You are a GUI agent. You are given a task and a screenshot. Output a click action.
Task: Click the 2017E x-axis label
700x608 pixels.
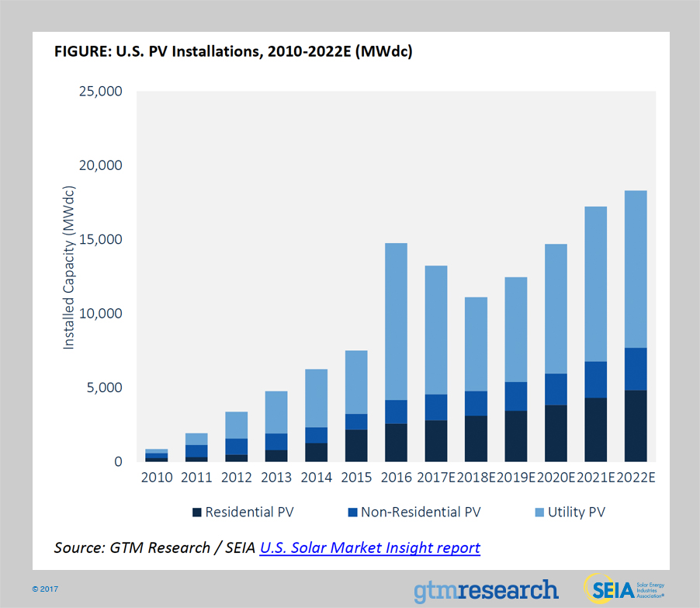[x=436, y=478]
